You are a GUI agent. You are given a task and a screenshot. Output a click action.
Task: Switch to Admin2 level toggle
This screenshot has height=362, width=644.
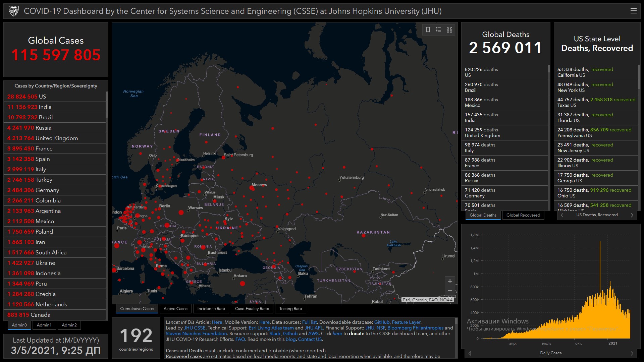click(69, 325)
